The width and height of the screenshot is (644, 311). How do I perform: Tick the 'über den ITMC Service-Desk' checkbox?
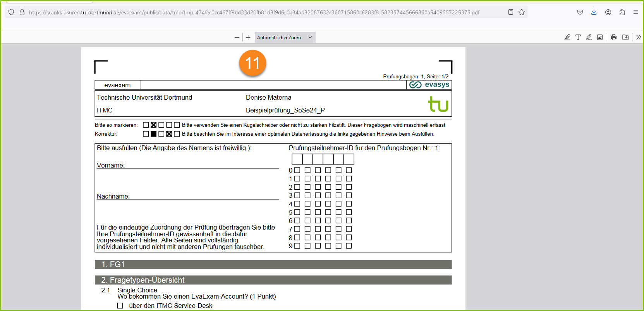tap(120, 306)
